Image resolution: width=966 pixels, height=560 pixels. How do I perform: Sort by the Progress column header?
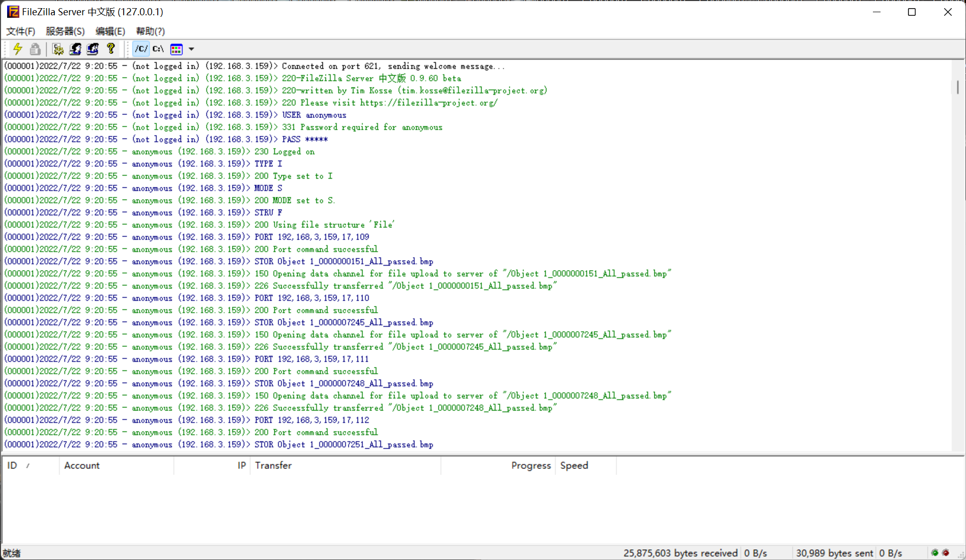(x=498, y=465)
